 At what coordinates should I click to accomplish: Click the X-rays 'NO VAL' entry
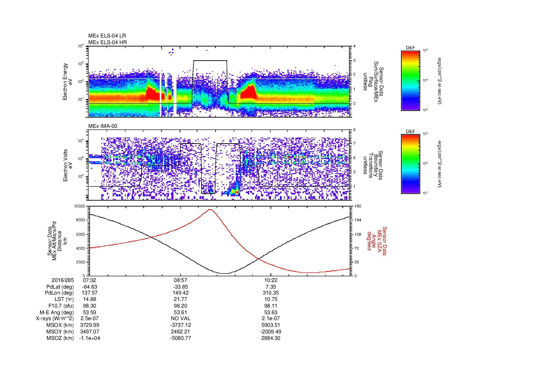click(x=181, y=318)
